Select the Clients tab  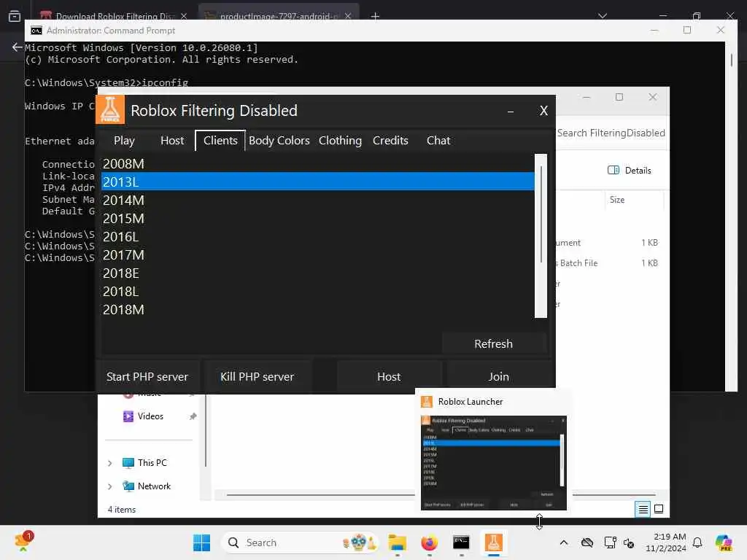tap(220, 141)
